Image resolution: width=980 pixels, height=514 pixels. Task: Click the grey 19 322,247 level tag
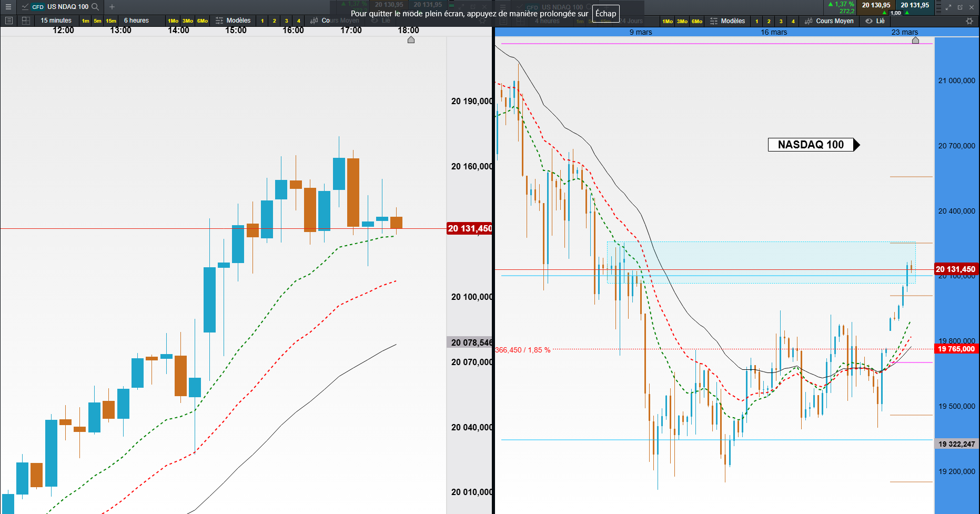(x=957, y=444)
